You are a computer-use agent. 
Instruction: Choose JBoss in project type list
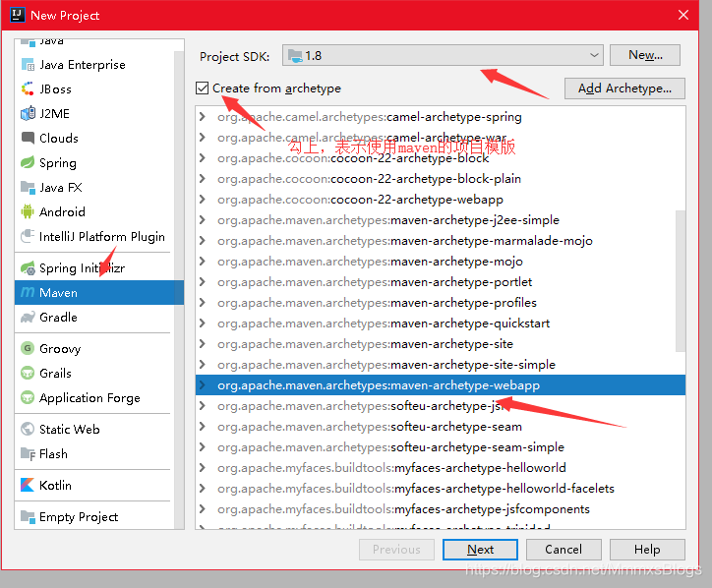(94, 89)
